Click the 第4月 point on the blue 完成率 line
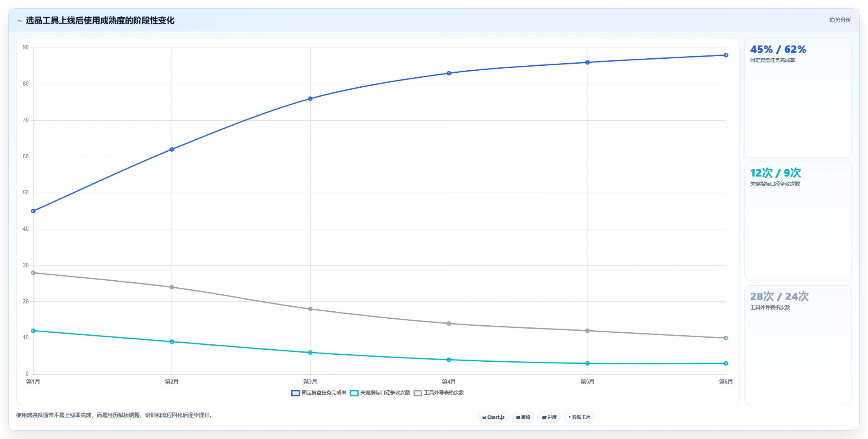The width and height of the screenshot is (868, 439). [x=449, y=73]
